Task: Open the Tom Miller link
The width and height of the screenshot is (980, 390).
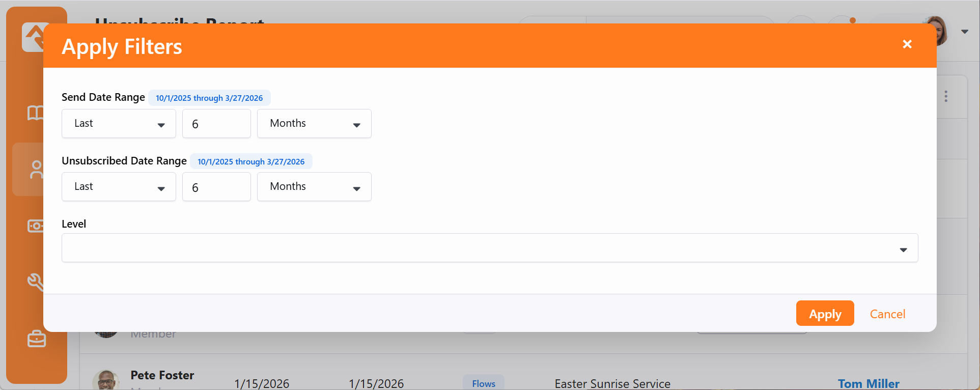Action: click(x=869, y=383)
